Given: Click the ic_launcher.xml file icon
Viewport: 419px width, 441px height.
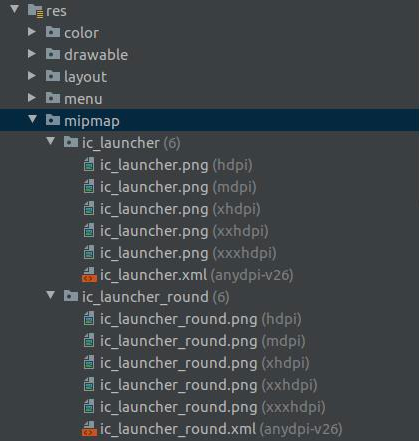Looking at the screenshot, I should (89, 275).
